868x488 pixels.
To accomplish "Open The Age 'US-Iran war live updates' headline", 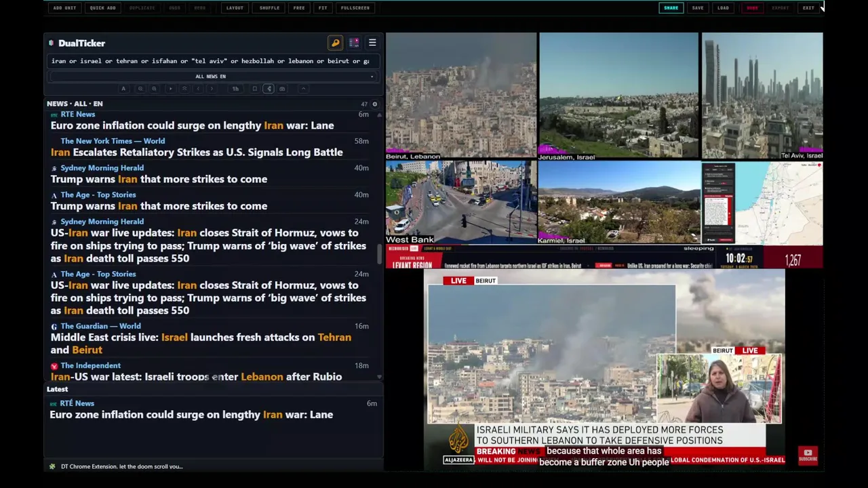I will pyautogui.click(x=208, y=298).
